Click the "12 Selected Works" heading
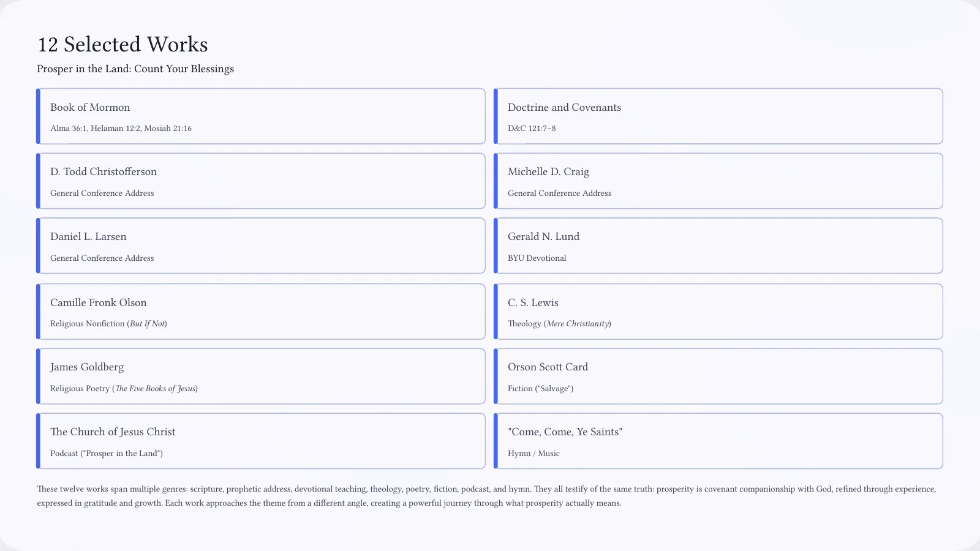Viewport: 980px width, 551px height. point(123,45)
